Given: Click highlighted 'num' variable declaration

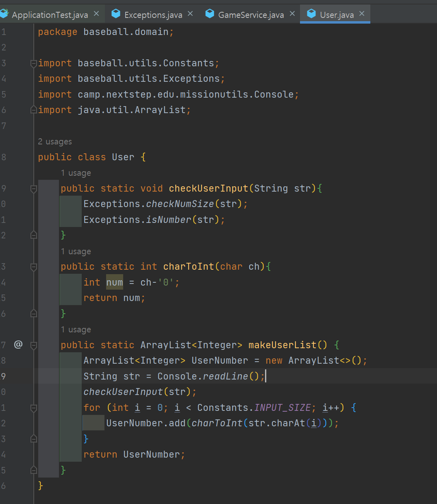Looking at the screenshot, I should coord(115,282).
